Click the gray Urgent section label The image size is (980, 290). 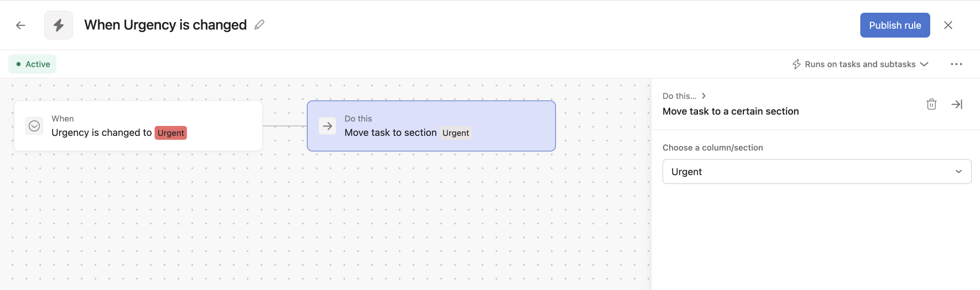pos(456,133)
